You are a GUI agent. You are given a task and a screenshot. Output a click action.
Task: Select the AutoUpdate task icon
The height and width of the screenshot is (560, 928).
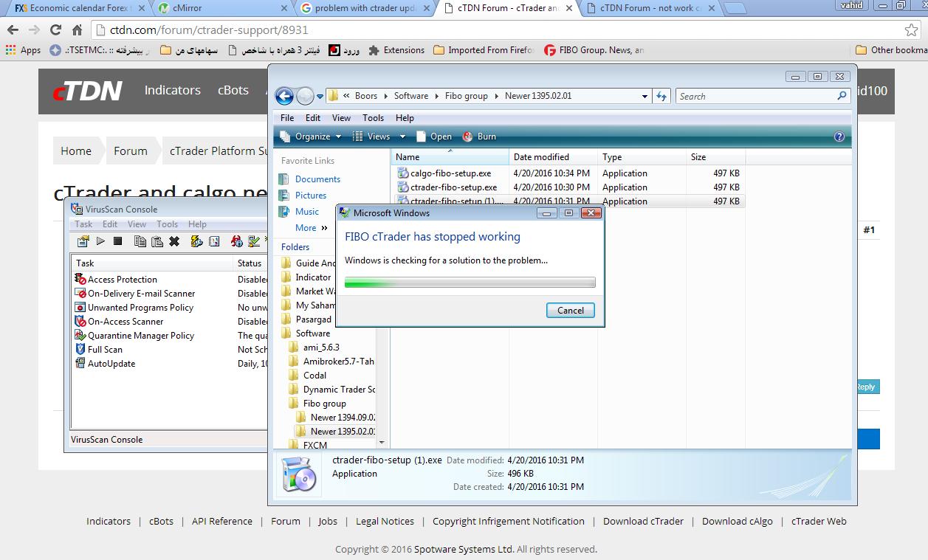pos(80,363)
